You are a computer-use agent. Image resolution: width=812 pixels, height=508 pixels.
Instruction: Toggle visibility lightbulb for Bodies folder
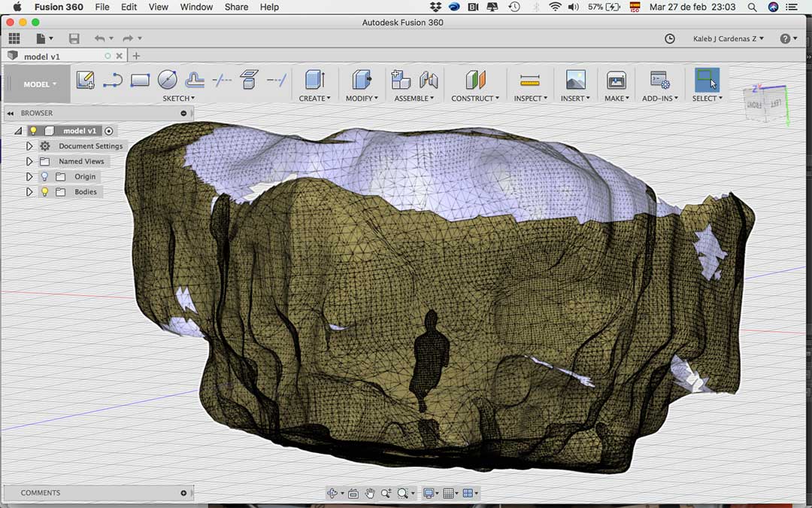tap(44, 192)
